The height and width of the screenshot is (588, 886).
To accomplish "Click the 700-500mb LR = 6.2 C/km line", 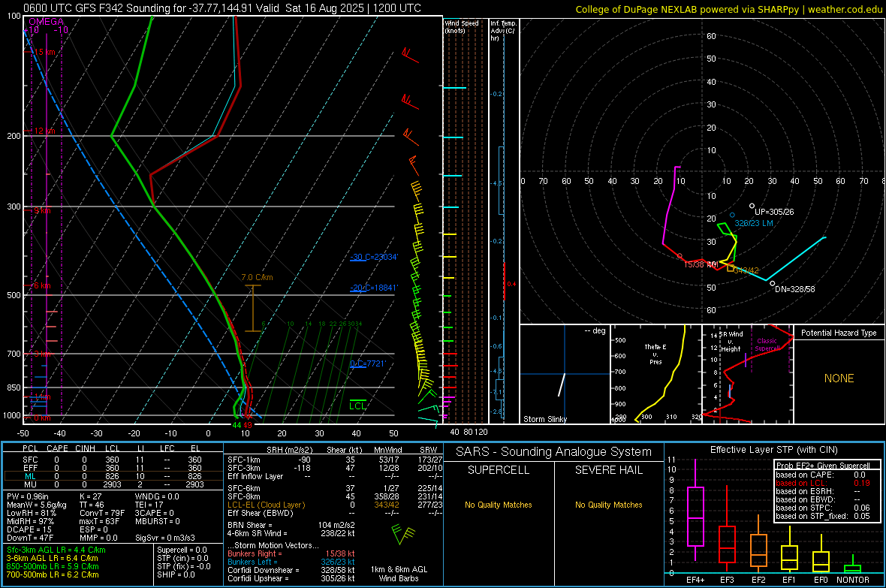I will coord(53,574).
